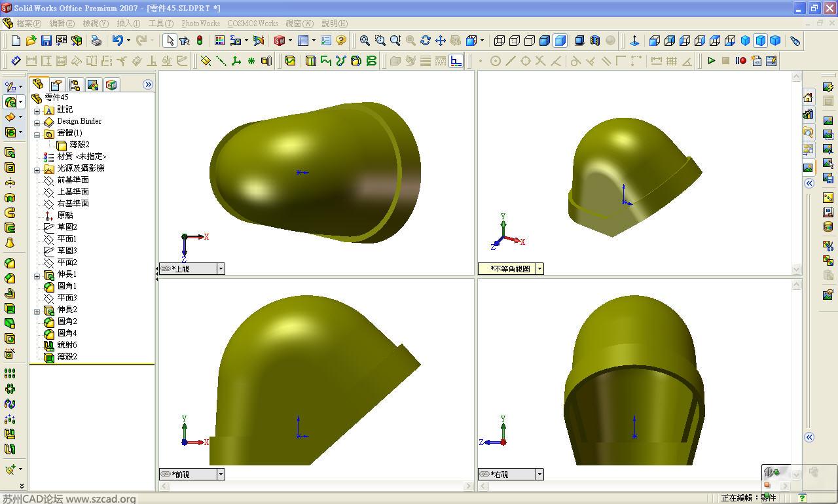838x504 pixels.
Task: Open the Revolved Boss/Base tool in sidebar
Action: click(10, 183)
